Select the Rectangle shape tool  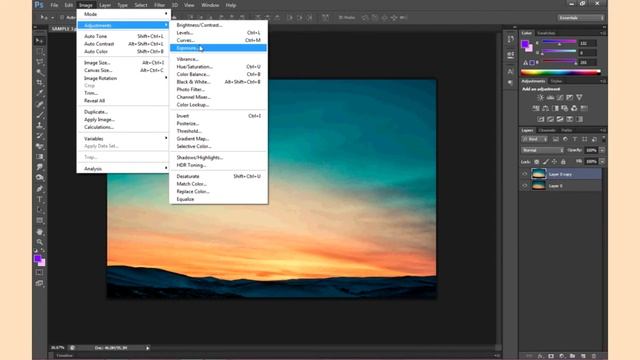(40, 221)
